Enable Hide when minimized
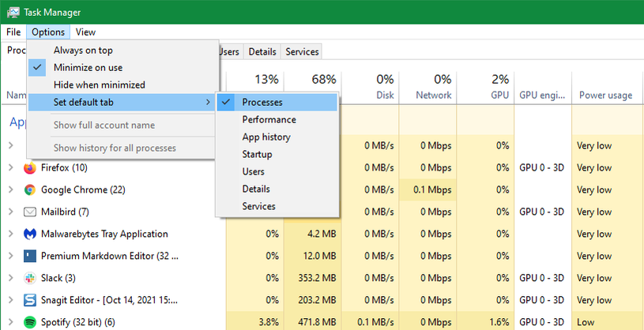The width and height of the screenshot is (644, 330). (x=99, y=84)
